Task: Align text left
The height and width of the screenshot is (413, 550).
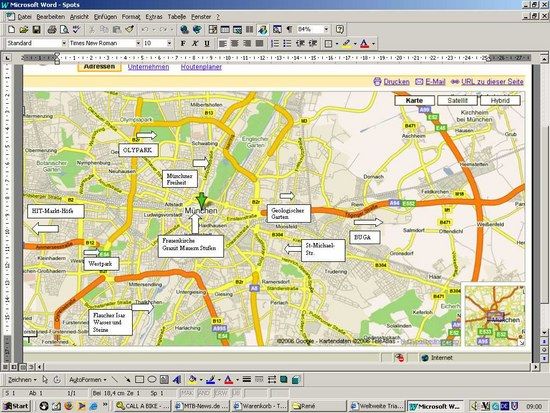Action: point(222,44)
